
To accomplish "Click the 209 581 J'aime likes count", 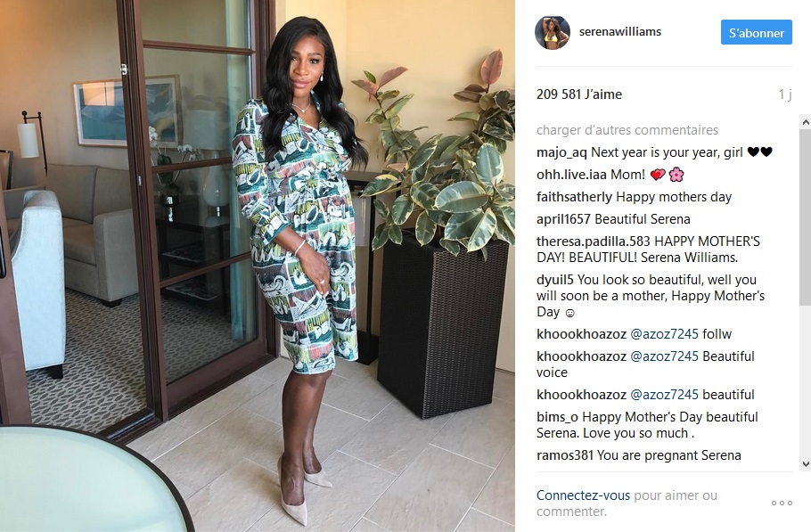I will [x=579, y=94].
